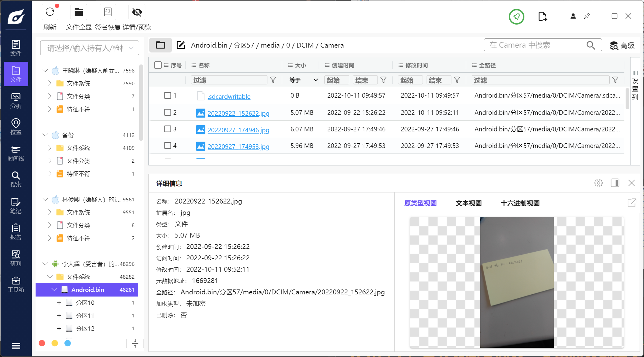Toggle the select-all checkbox in header
The image size is (644, 357).
pos(158,65)
